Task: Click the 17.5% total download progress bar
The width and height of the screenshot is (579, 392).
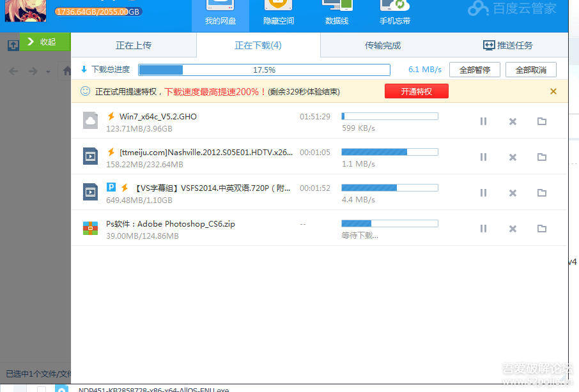Action: [264, 70]
